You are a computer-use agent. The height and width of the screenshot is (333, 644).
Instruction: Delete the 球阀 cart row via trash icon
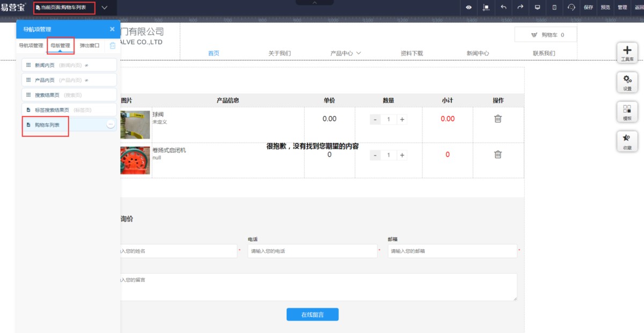[x=498, y=119]
